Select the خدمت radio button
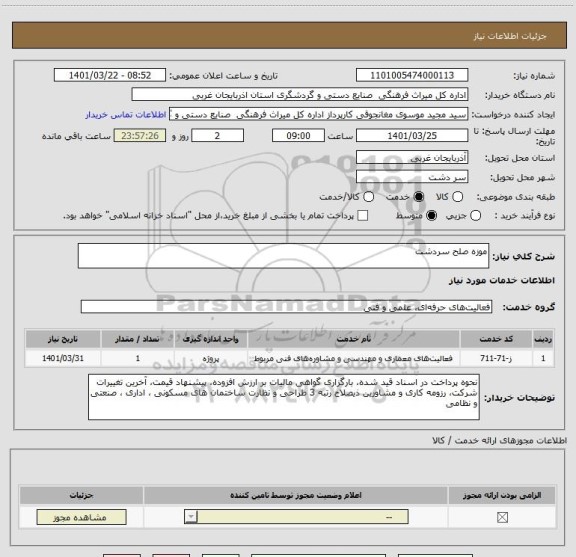 coord(419,197)
